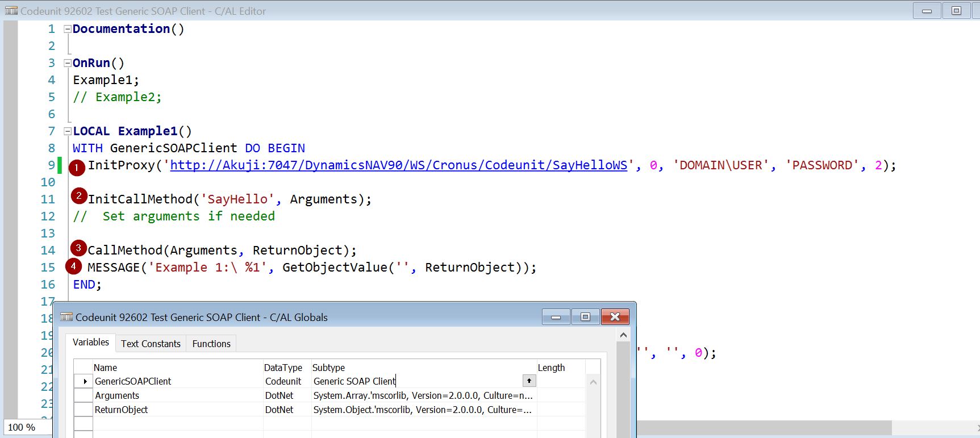The height and width of the screenshot is (438, 980).
Task: Open the Subtype lookup arrow for GenericSOAPClient
Action: pos(529,381)
